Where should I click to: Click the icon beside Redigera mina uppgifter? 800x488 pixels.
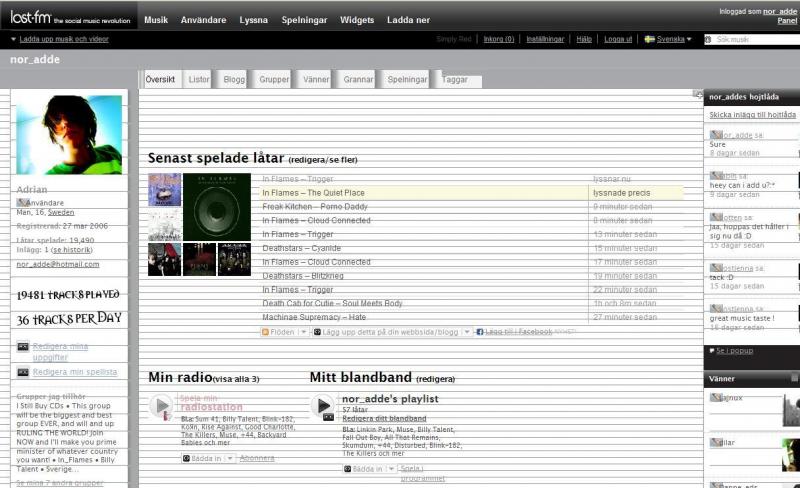pos(22,346)
